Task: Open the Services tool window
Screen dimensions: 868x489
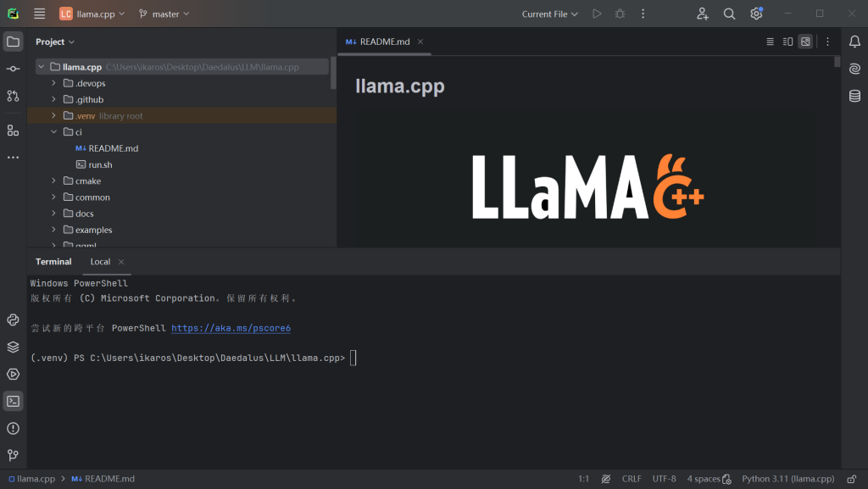Action: [14, 374]
